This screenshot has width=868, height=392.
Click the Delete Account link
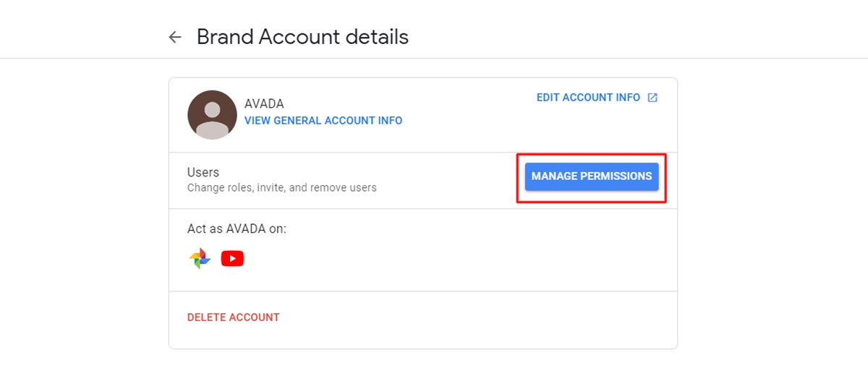click(x=233, y=318)
